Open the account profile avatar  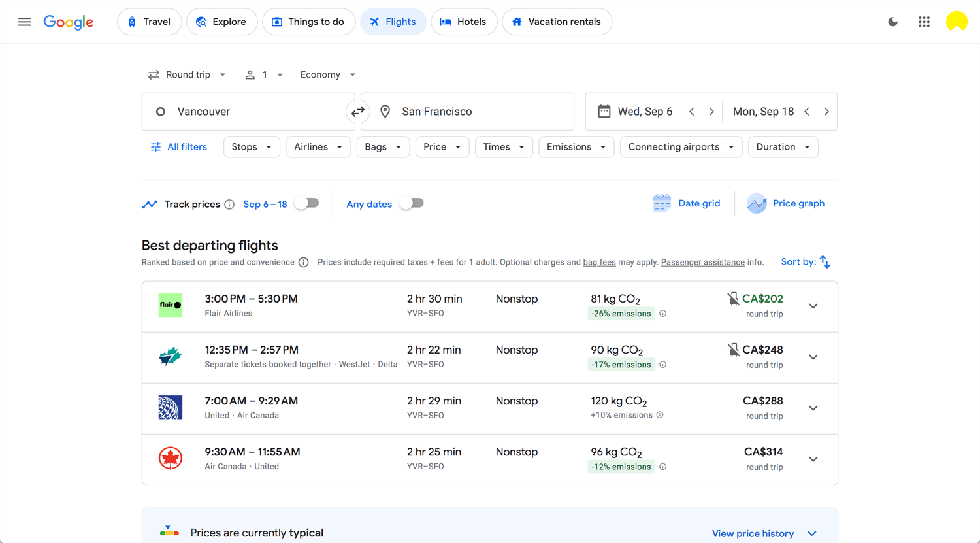pyautogui.click(x=956, y=22)
